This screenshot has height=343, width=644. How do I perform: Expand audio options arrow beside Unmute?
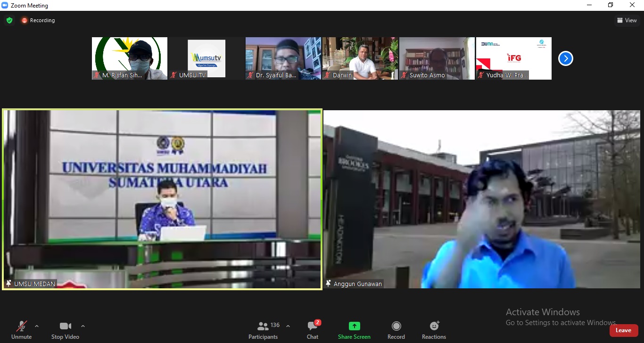pos(37,326)
